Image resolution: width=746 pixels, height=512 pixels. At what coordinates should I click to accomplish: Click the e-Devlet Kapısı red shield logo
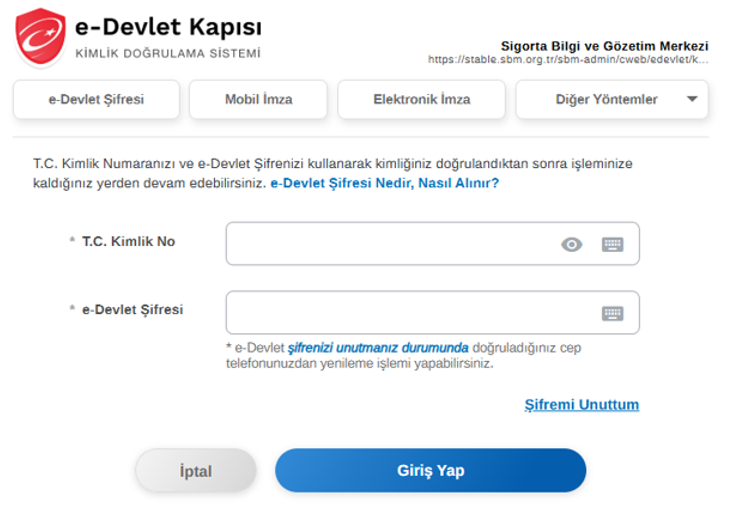coord(40,37)
